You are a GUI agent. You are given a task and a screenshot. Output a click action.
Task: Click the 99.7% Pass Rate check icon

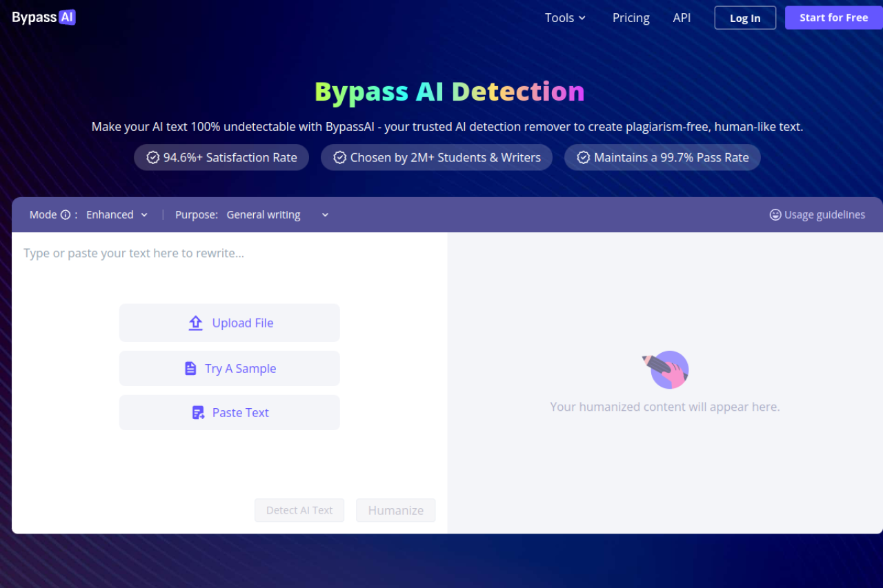pos(583,158)
